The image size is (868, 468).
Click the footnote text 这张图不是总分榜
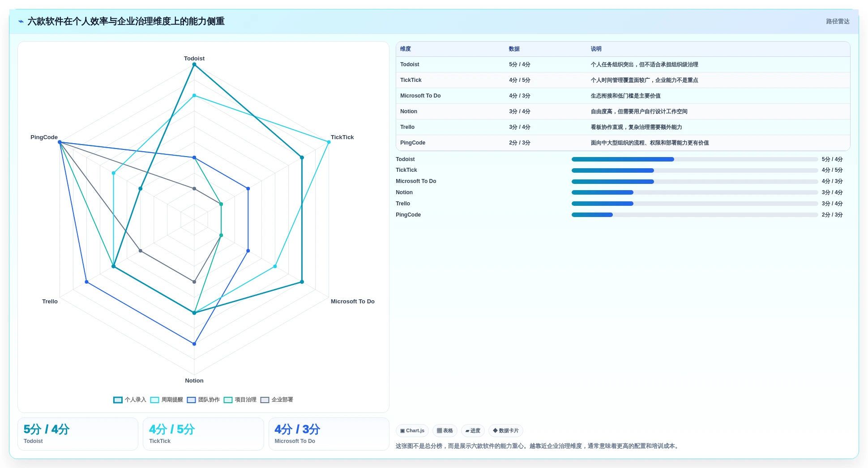tap(537, 446)
